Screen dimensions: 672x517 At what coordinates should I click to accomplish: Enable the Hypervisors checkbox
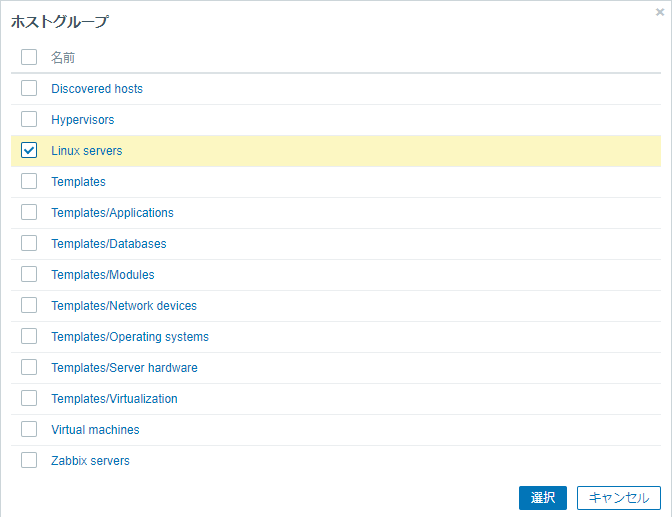[x=29, y=119]
